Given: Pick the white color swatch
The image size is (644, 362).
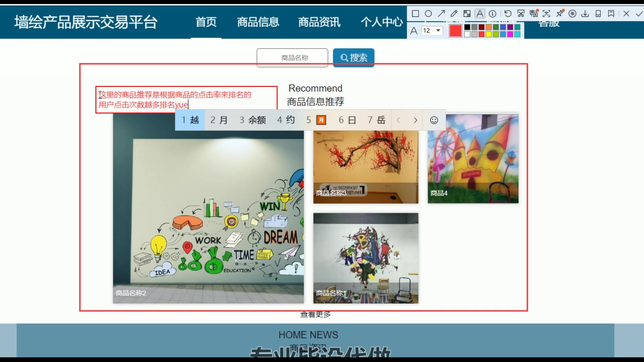Looking at the screenshot, I should (x=467, y=34).
